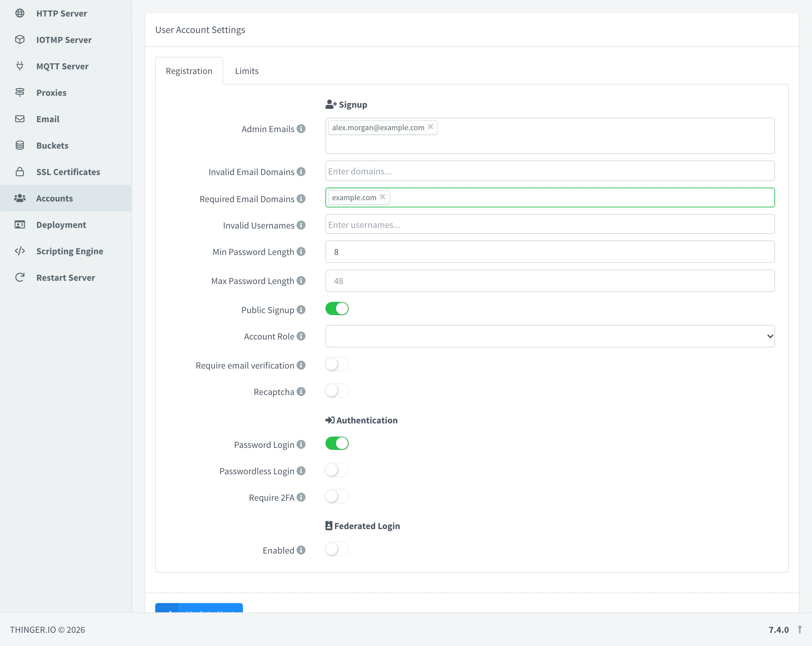Image resolution: width=812 pixels, height=646 pixels.
Task: Click the Min Password Length field
Action: [550, 252]
